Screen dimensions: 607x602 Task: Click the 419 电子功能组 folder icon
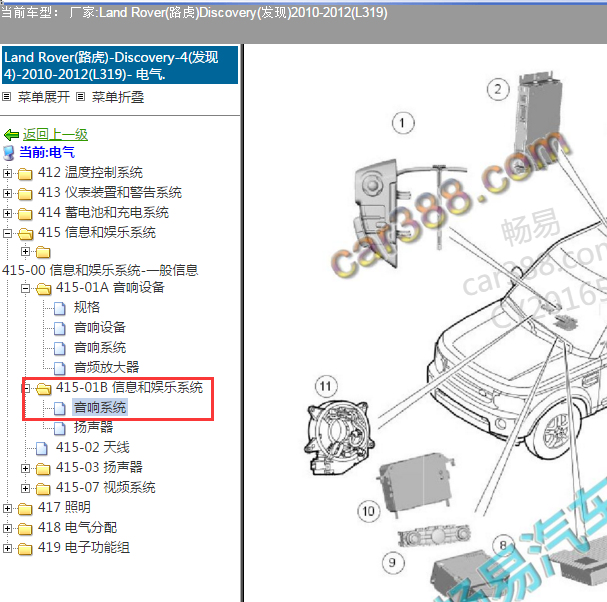[x=25, y=549]
